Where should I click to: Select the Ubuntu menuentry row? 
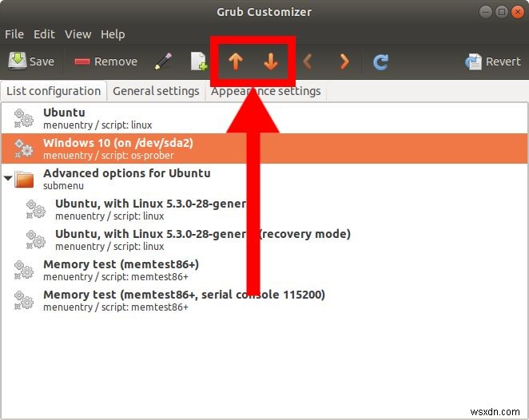(264, 118)
